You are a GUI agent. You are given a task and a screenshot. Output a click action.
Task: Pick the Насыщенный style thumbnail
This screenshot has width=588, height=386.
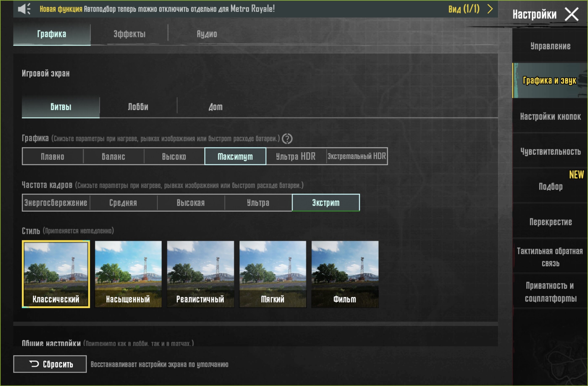(128, 274)
